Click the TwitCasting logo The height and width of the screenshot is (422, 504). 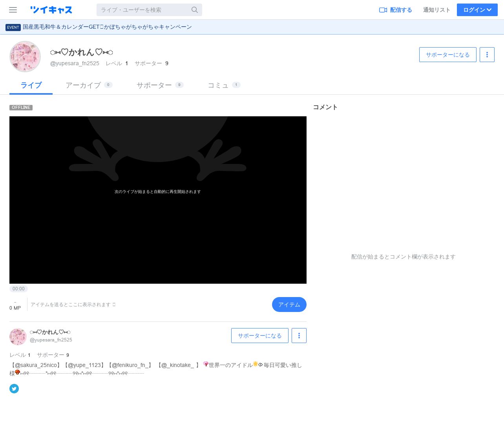click(51, 10)
